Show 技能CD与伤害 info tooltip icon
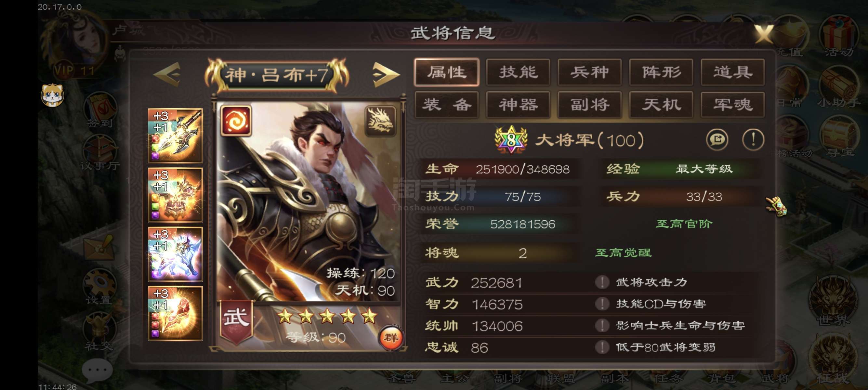This screenshot has height=390, width=868. pos(602,304)
